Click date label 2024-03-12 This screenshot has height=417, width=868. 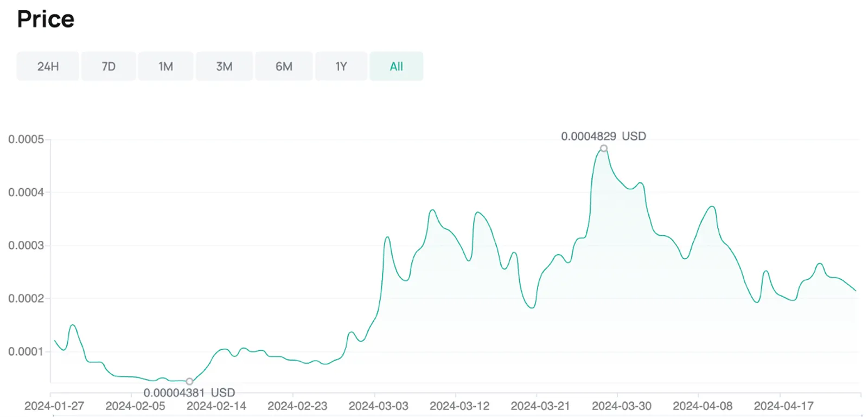point(459,406)
